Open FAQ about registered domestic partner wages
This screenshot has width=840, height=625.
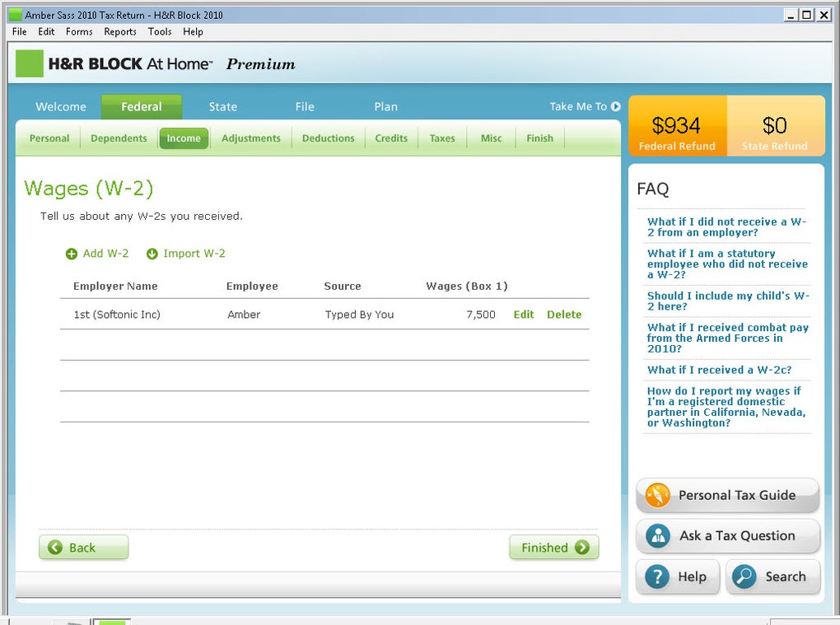pos(726,407)
